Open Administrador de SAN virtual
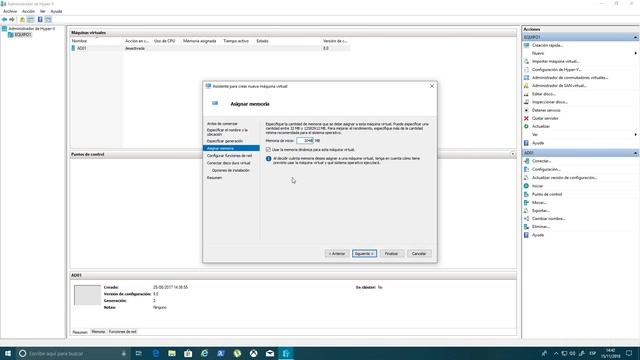 pyautogui.click(x=559, y=86)
